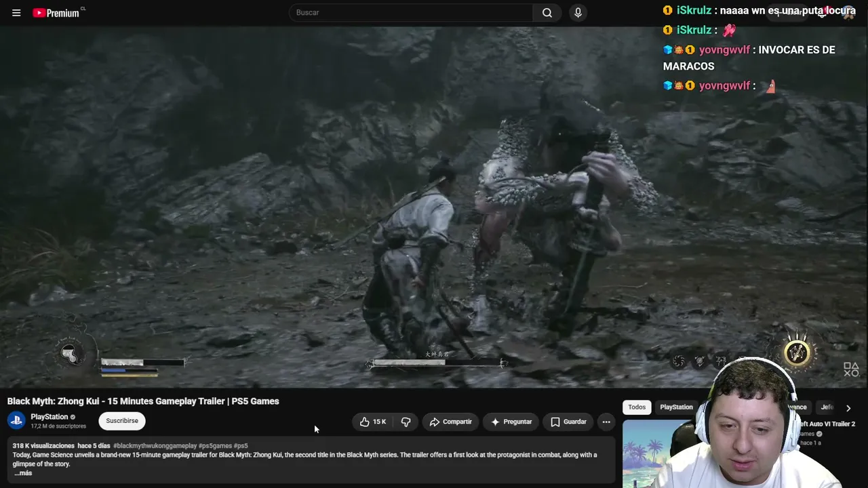Click the 318 K visualizaciones view count
This screenshot has width=868, height=488.
point(43,446)
